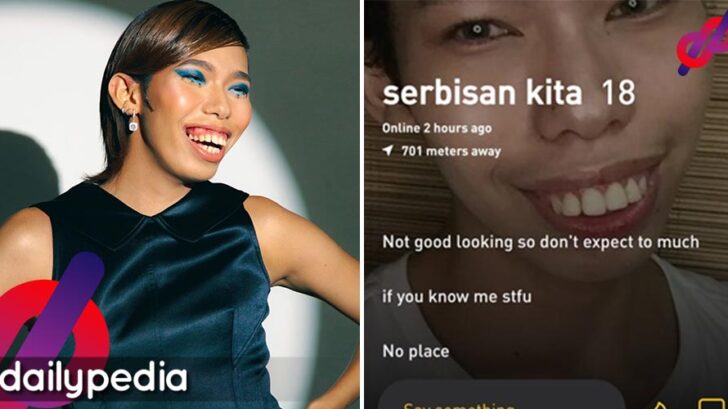Select the "Not good looking" bio line
Image resolution: width=728 pixels, height=409 pixels.
(540, 242)
